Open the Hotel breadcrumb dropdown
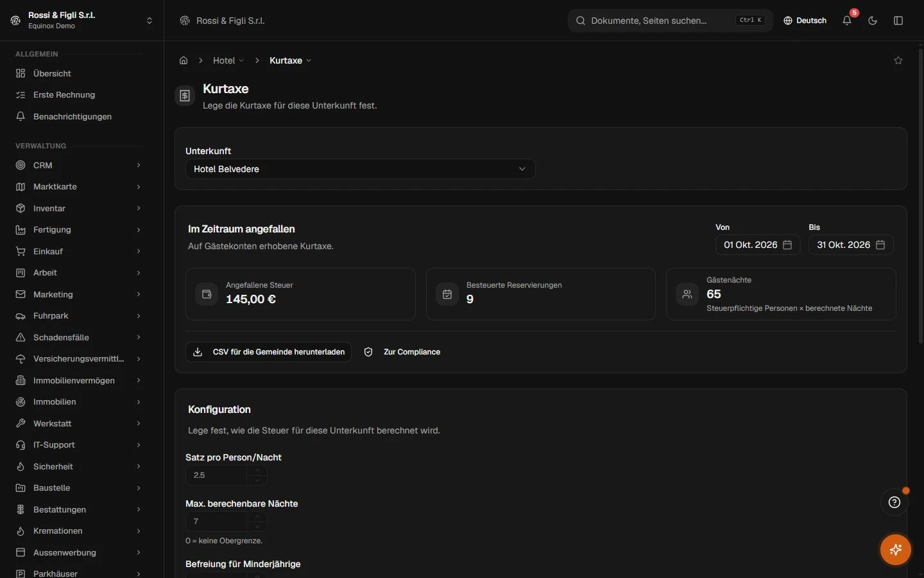Image resolution: width=924 pixels, height=578 pixels. click(x=228, y=60)
